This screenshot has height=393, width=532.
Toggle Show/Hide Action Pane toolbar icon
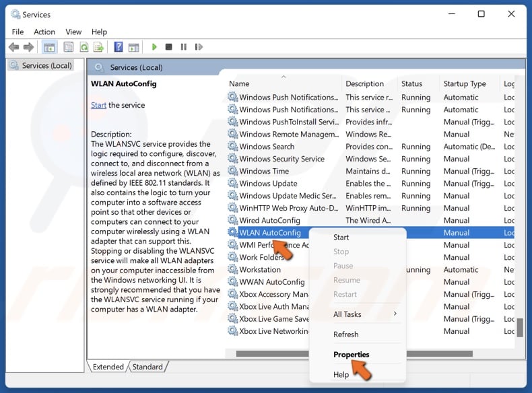point(134,47)
